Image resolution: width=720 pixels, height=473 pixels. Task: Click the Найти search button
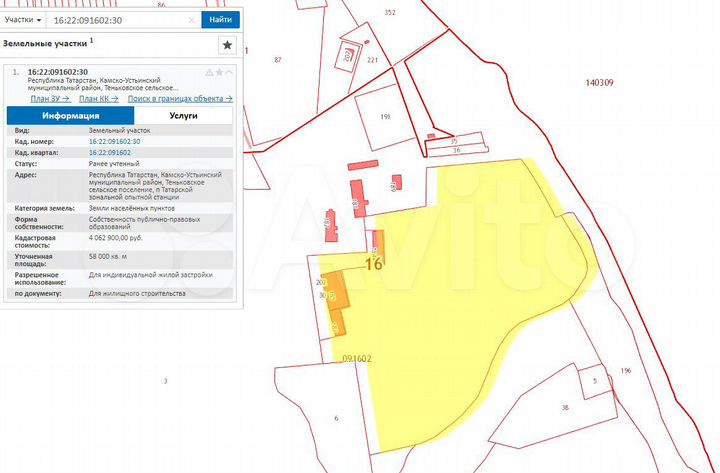click(219, 20)
